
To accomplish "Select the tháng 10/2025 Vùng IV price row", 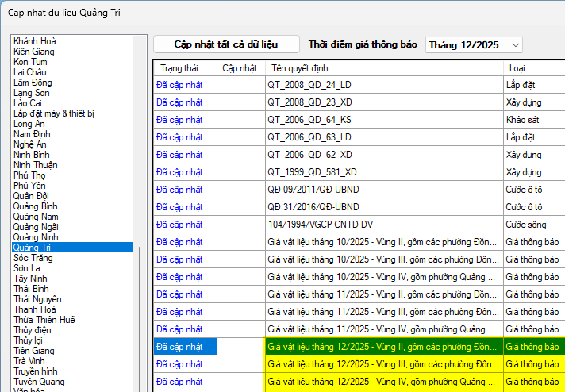I will (382, 277).
